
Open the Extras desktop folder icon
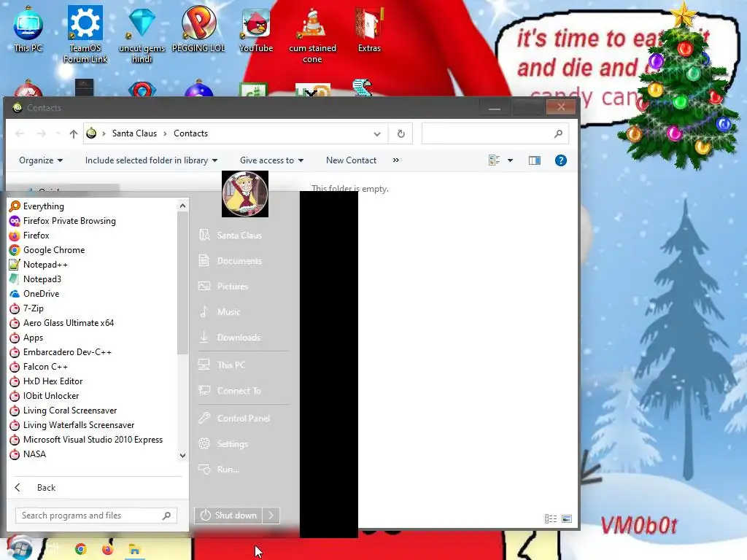[x=369, y=28]
